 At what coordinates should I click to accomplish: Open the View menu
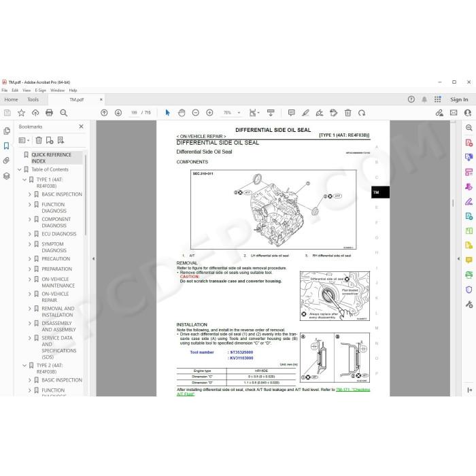point(27,90)
